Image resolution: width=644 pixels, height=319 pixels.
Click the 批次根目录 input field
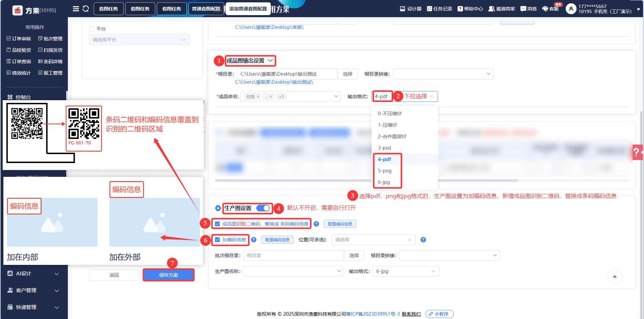[293, 255]
